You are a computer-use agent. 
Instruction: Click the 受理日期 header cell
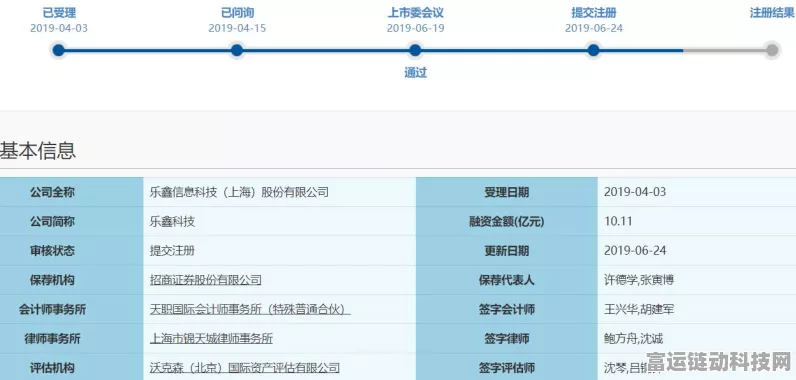pos(507,192)
